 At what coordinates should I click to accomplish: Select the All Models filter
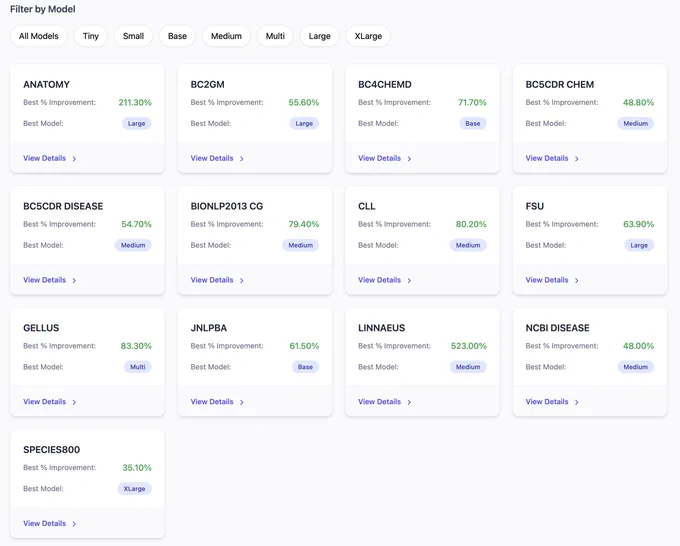pos(39,36)
